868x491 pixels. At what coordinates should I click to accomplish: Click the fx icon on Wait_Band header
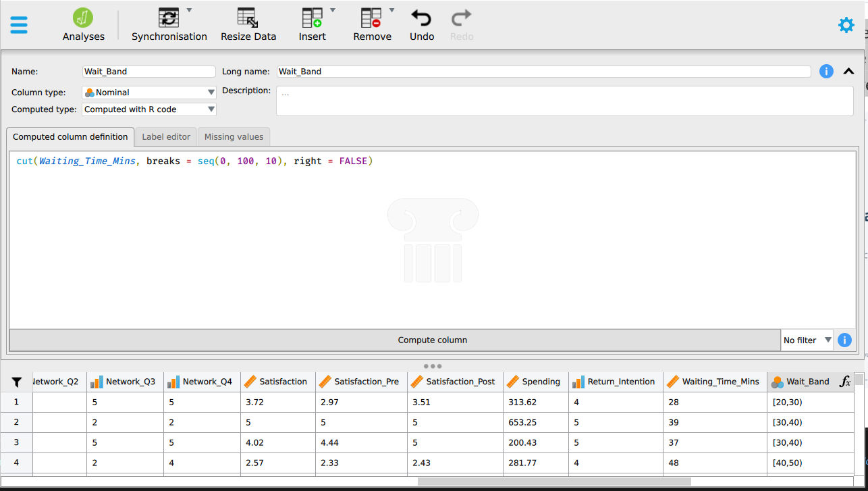click(x=845, y=382)
